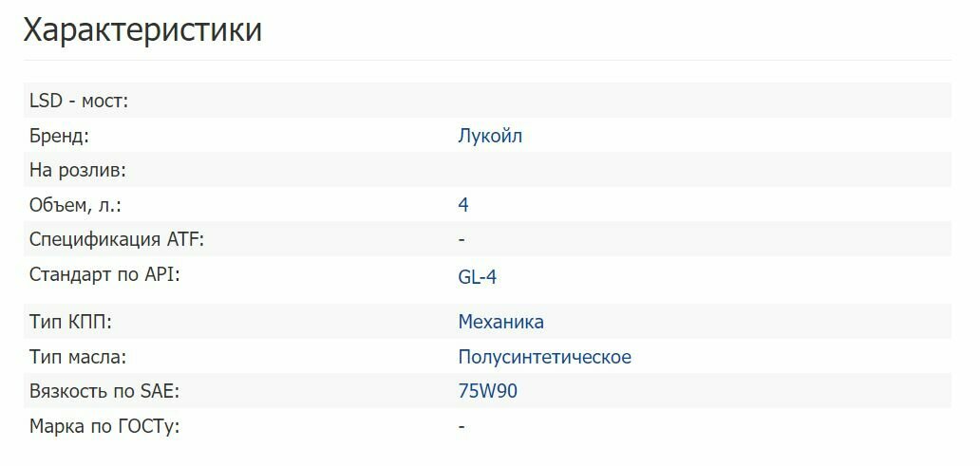
Task: Select the LSD - мост row label
Action: pos(79,101)
